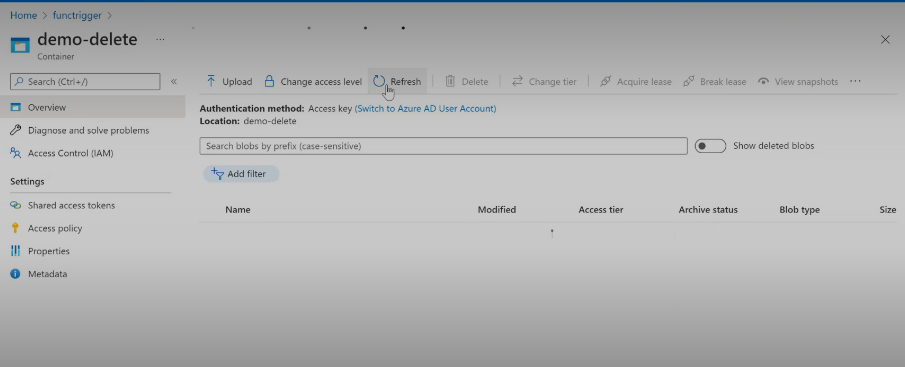Open the ellipsis next to demo-delete title
The image size is (905, 367).
point(160,39)
